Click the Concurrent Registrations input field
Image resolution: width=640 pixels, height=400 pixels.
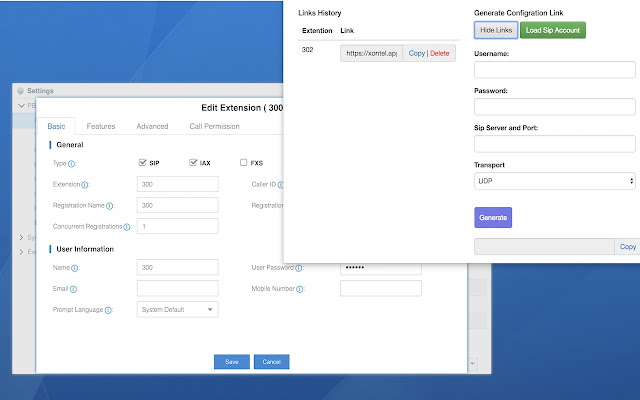(178, 226)
